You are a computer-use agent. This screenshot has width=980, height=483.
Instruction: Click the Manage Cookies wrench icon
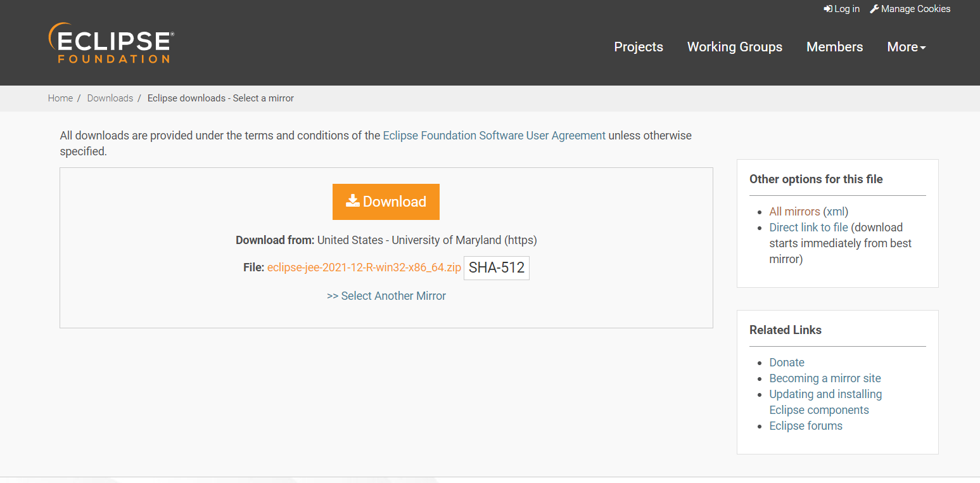[874, 9]
